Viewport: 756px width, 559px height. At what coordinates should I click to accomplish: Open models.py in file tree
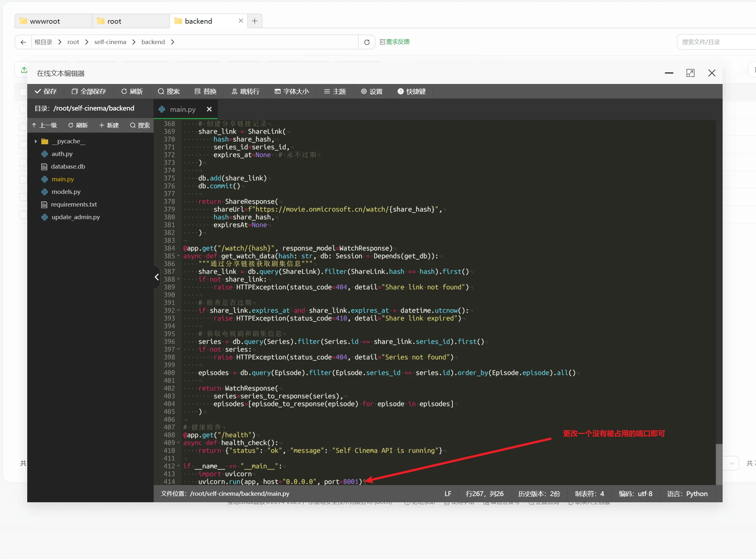[66, 192]
